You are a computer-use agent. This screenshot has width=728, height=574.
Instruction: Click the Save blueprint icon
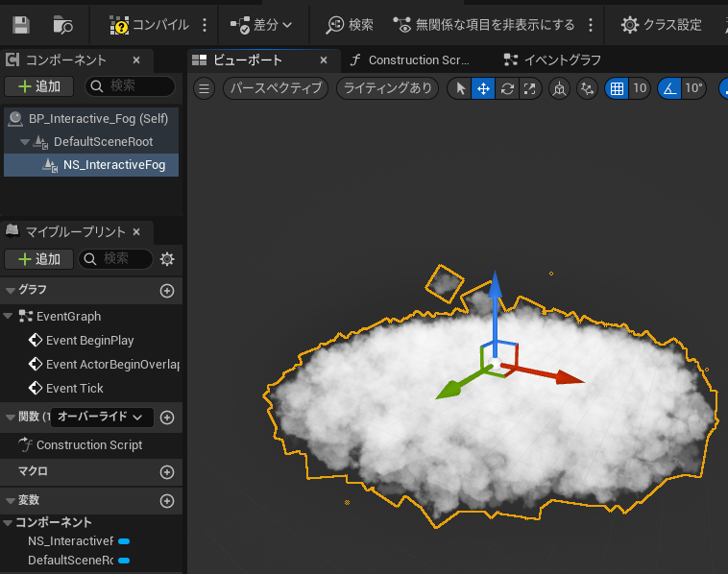tap(21, 25)
